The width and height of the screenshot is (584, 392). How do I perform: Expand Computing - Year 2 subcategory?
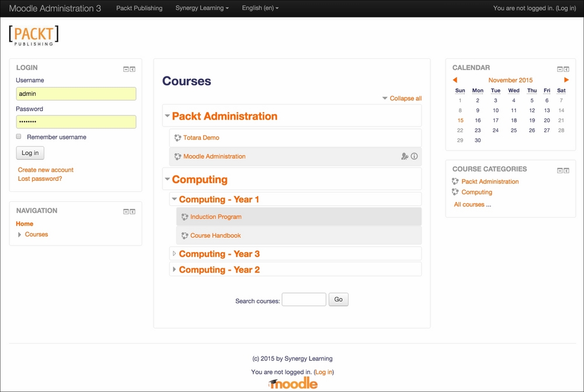click(x=174, y=269)
